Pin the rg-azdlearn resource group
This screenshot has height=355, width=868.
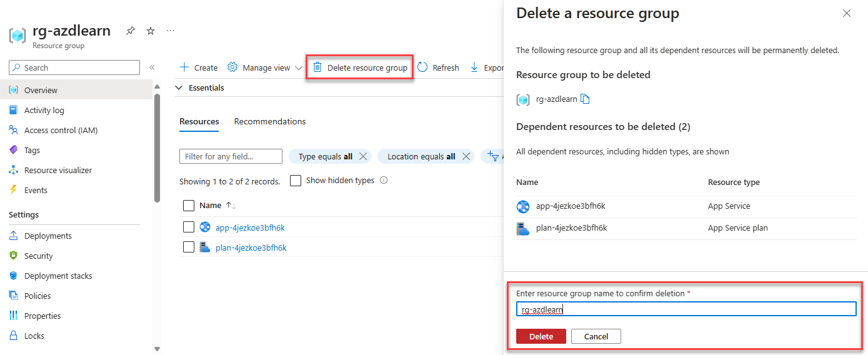pyautogui.click(x=130, y=31)
